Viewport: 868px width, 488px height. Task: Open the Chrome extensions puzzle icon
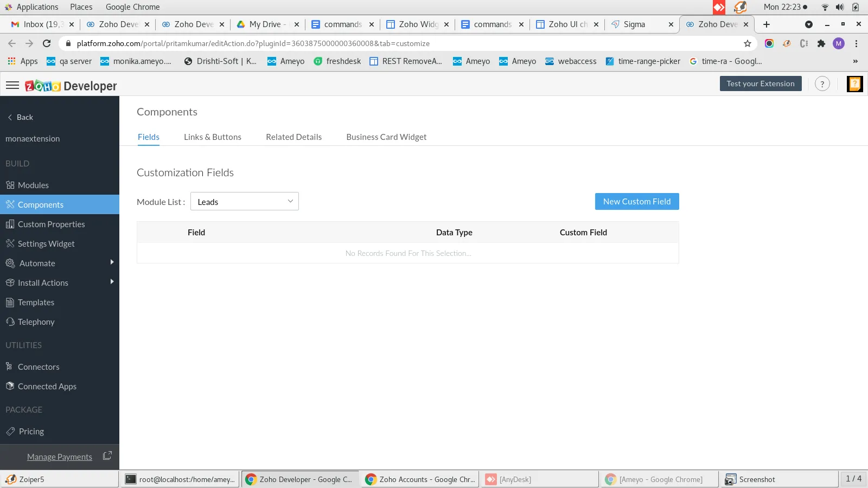coord(821,43)
